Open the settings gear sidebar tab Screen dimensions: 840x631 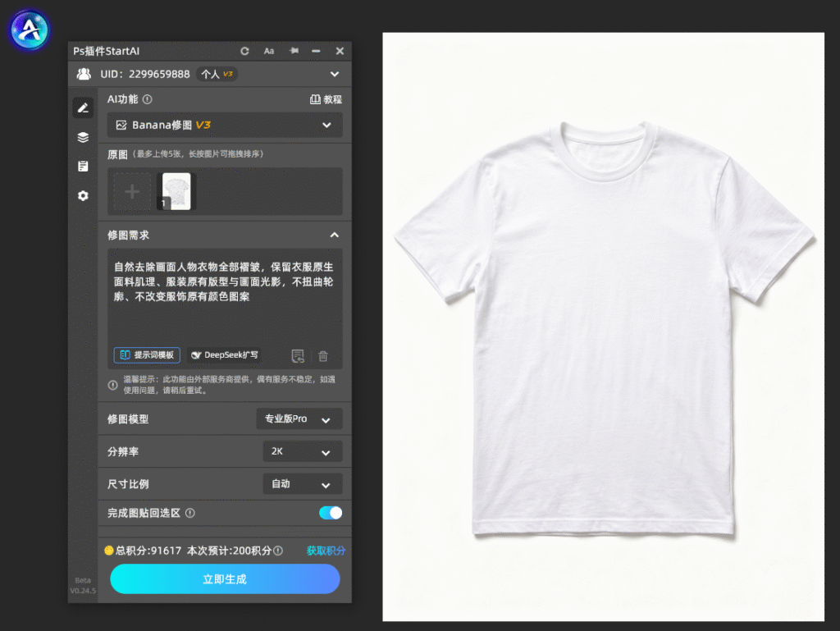[x=83, y=195]
